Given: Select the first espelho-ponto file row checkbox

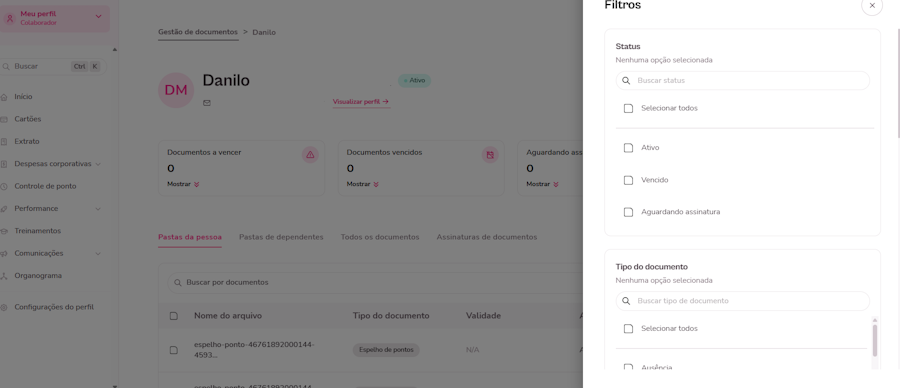Looking at the screenshot, I should tap(174, 350).
